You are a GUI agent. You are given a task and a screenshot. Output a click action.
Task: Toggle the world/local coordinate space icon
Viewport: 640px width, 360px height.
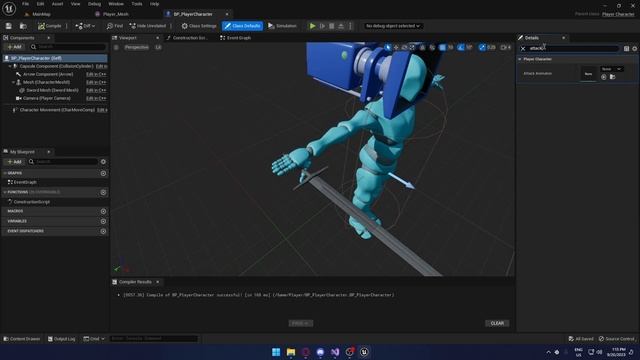pyautogui.click(x=423, y=47)
